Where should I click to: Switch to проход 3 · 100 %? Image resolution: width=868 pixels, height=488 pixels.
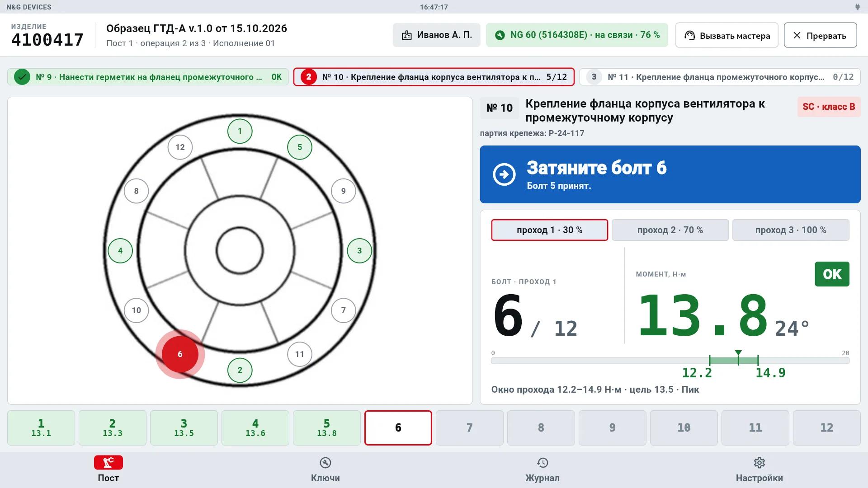[x=791, y=230]
